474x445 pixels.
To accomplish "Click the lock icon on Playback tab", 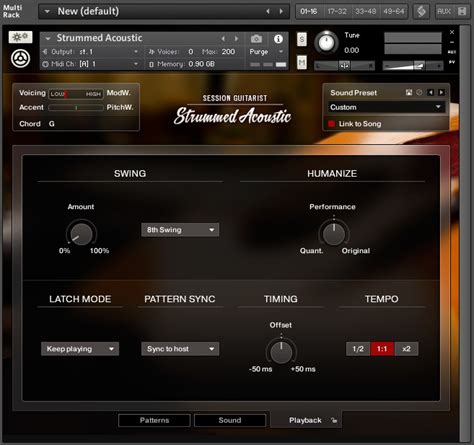I will [x=334, y=420].
